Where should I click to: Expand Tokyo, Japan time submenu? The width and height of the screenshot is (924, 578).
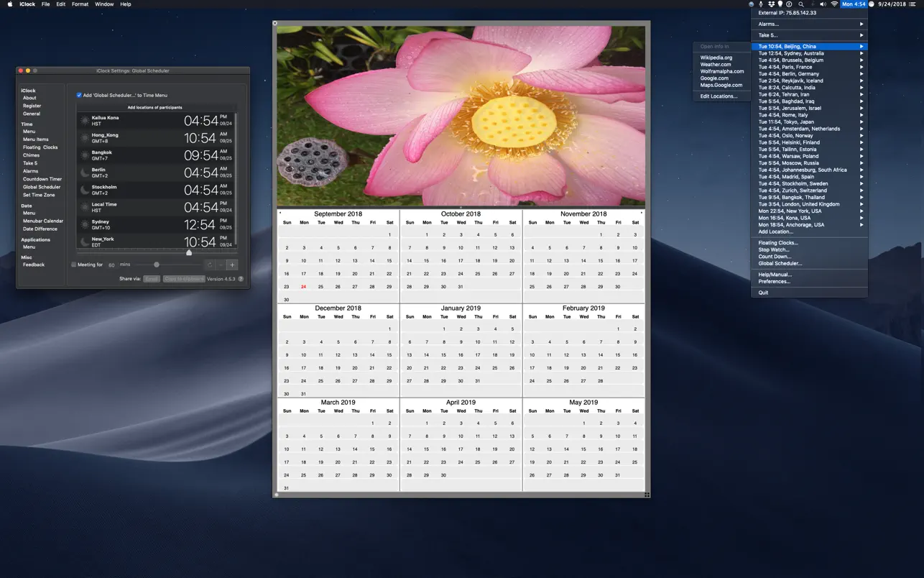pyautogui.click(x=808, y=122)
